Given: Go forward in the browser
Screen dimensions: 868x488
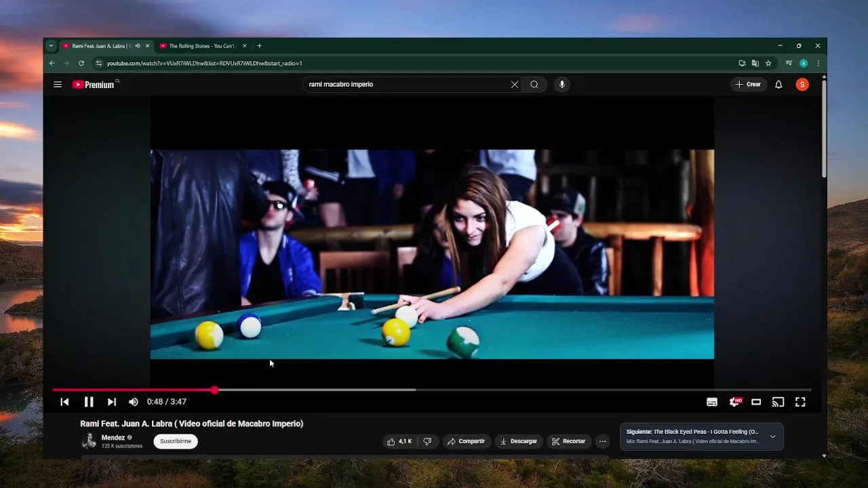Looking at the screenshot, I should point(66,63).
